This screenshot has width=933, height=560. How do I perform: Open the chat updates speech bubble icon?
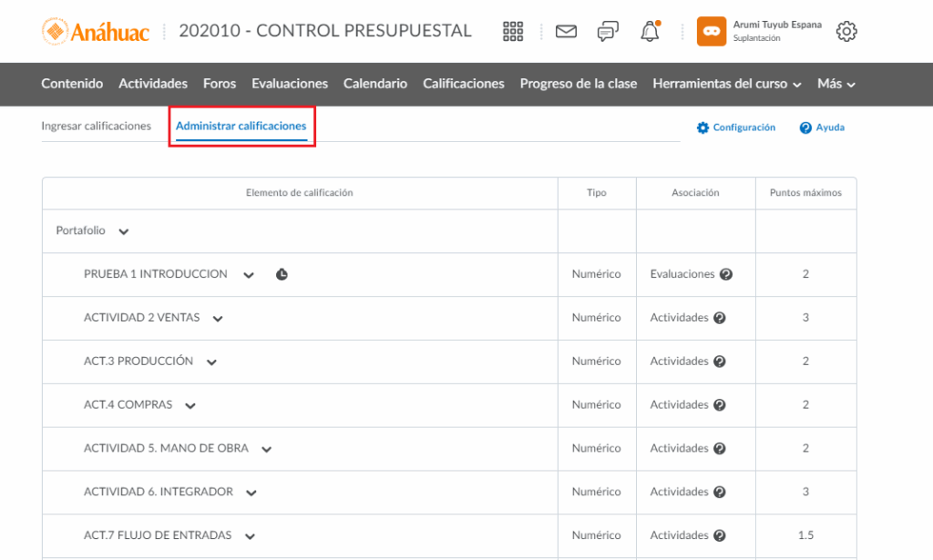click(x=608, y=31)
